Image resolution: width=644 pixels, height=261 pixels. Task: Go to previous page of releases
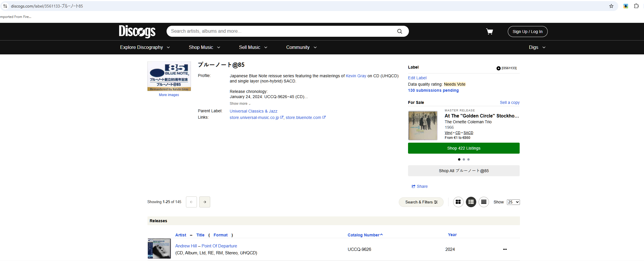pyautogui.click(x=191, y=202)
